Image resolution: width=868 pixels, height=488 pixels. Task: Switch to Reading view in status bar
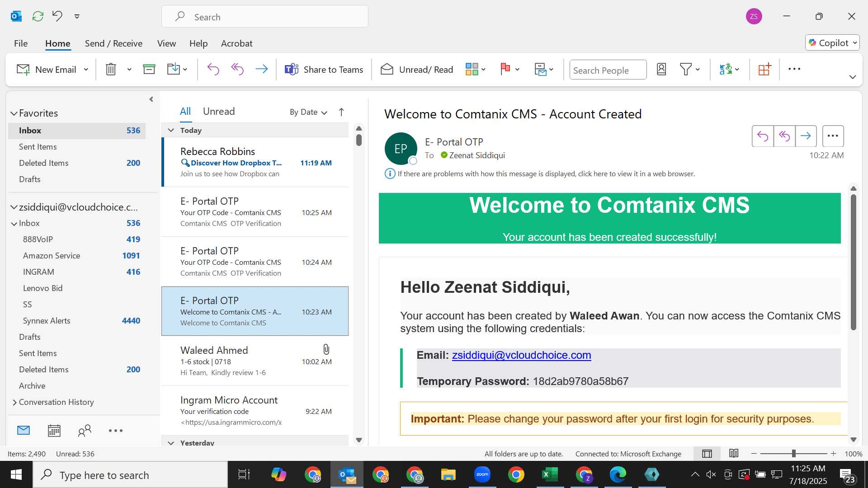[x=734, y=453]
